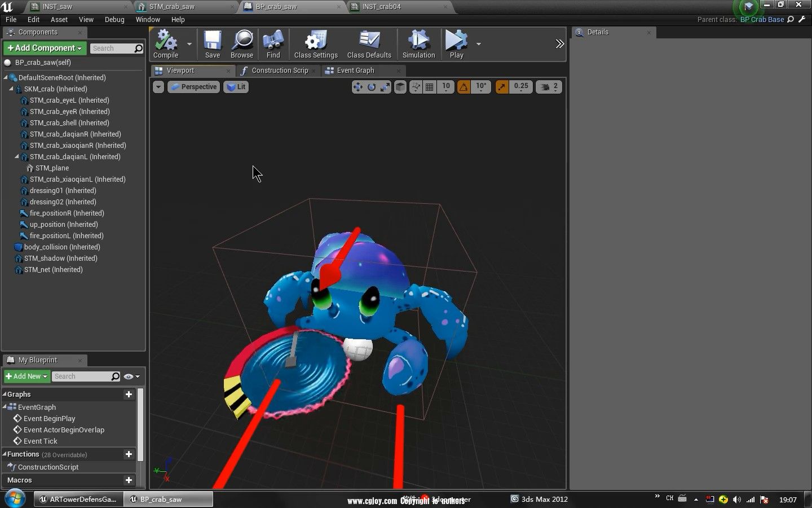
Task: Toggle scale snapping on or off
Action: click(x=502, y=87)
